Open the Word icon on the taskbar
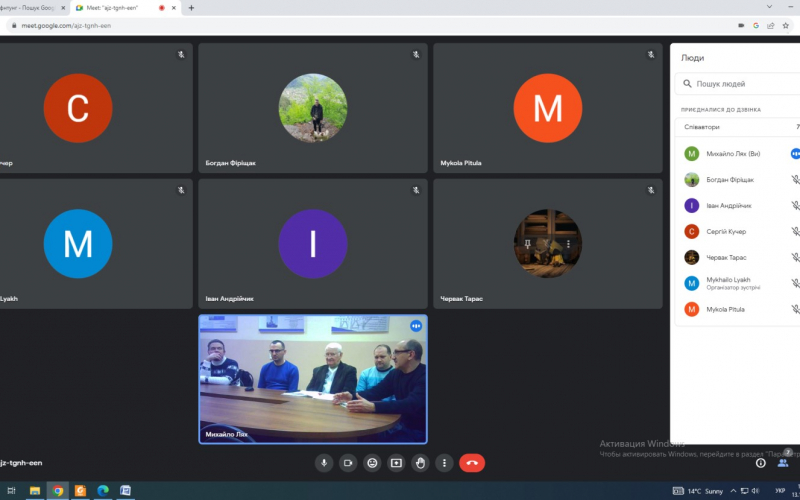This screenshot has height=500, width=800. [126, 491]
